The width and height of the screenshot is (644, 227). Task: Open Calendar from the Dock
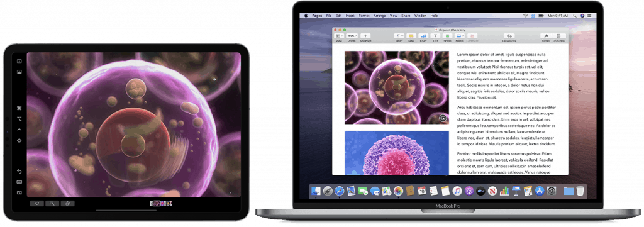pyautogui.click(x=422, y=191)
